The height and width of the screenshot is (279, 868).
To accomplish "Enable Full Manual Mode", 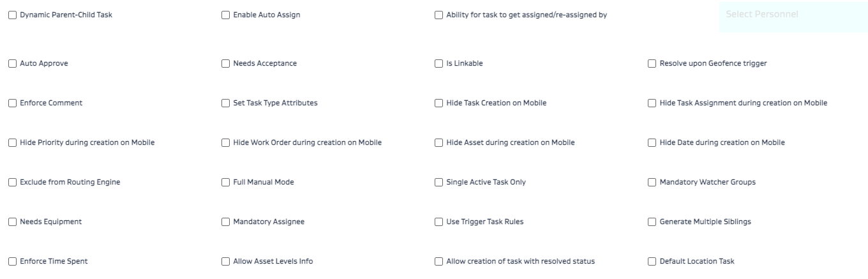I will (225, 182).
